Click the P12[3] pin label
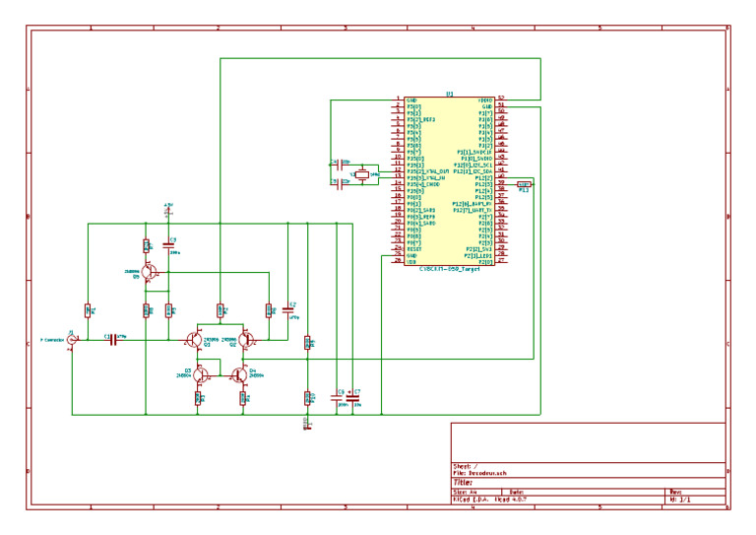 [x=483, y=184]
